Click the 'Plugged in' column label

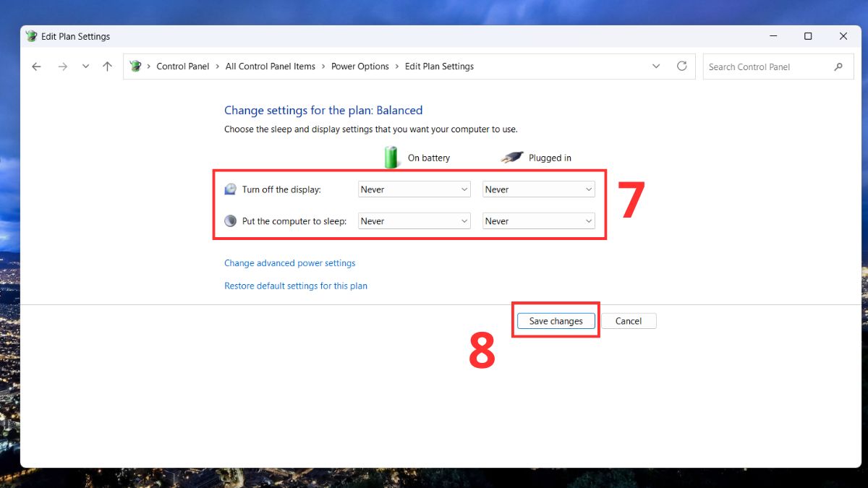(x=550, y=158)
